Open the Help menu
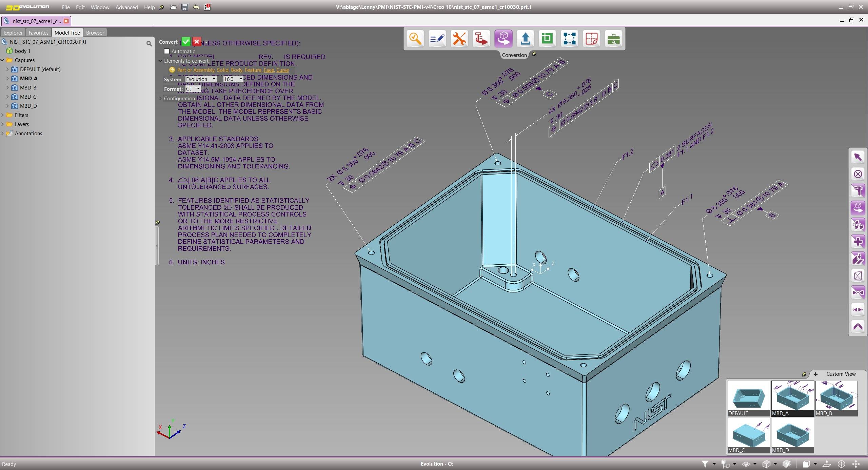This screenshot has width=868, height=470. (149, 7)
